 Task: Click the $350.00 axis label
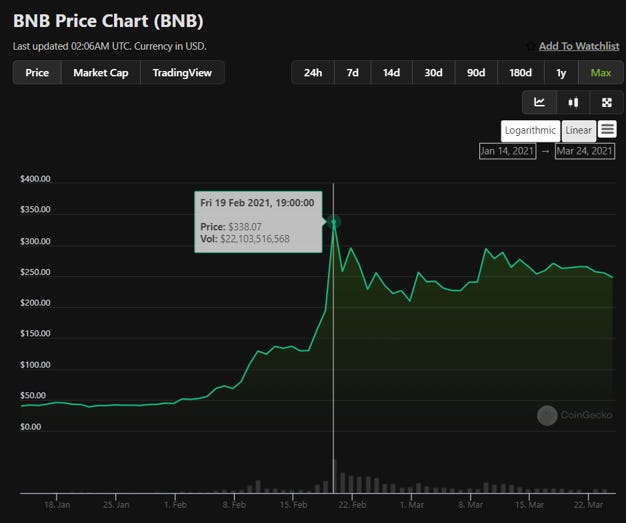(x=36, y=210)
